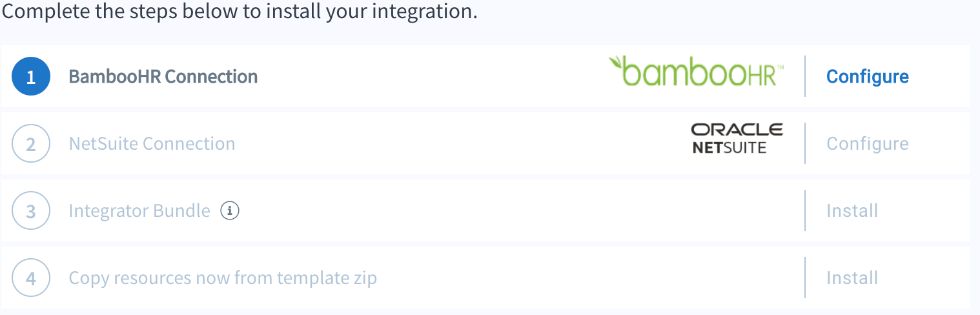Viewport: 980px width, 315px height.
Task: Select the BambooHR Connection step title
Action: 163,76
